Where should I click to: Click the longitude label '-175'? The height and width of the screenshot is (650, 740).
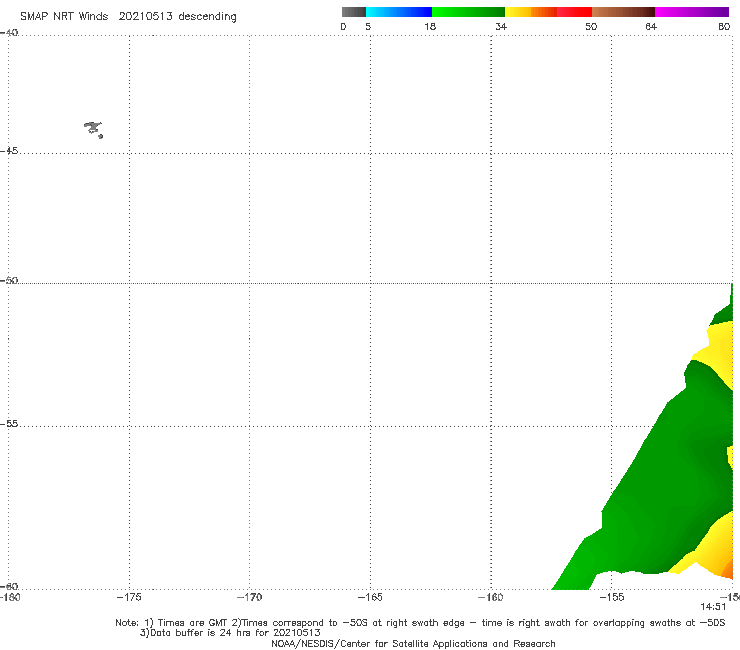tap(129, 597)
